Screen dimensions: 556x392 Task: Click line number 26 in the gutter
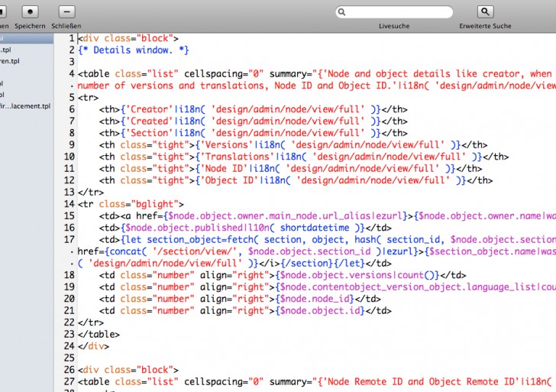(69, 369)
